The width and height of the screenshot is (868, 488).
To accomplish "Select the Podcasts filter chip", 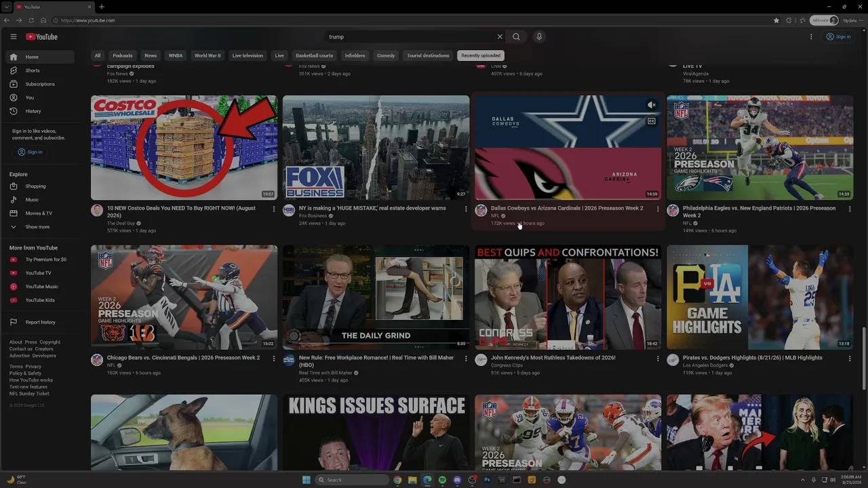I will (x=123, y=56).
